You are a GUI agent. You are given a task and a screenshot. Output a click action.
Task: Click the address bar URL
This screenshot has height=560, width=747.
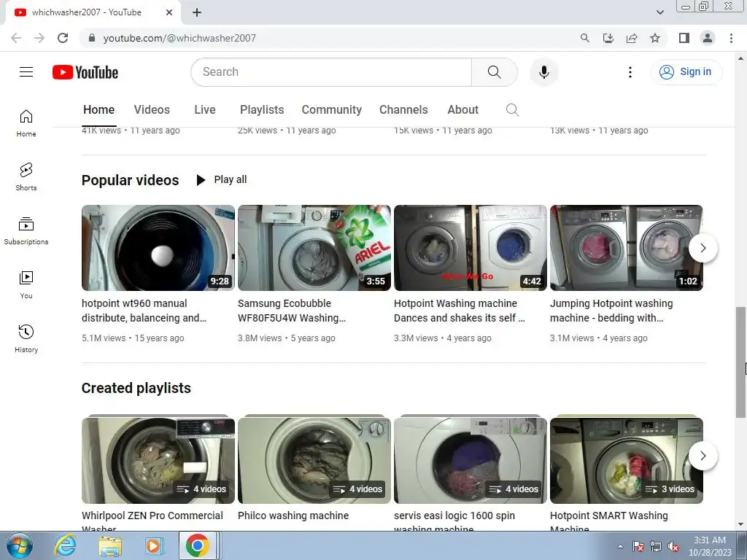tap(179, 38)
